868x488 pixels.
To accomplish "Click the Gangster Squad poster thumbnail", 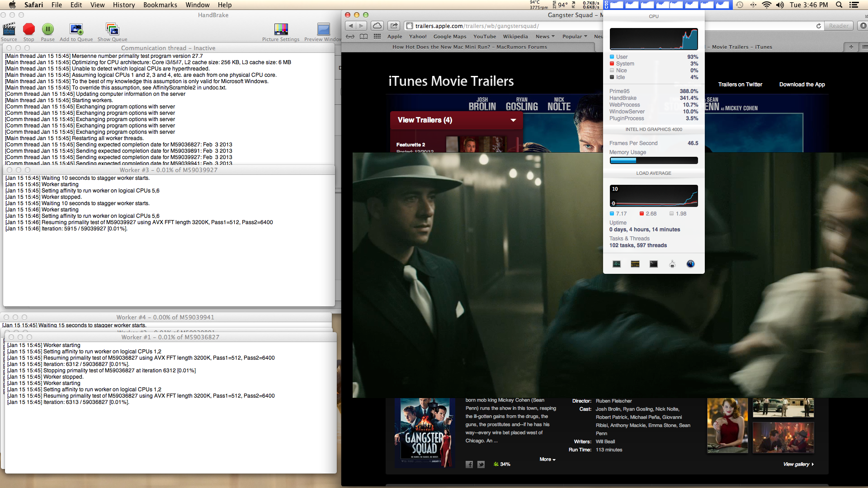I will 424,432.
